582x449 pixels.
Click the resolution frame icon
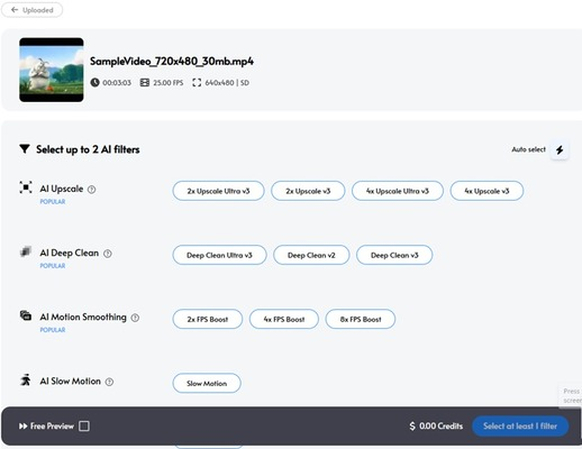click(197, 82)
